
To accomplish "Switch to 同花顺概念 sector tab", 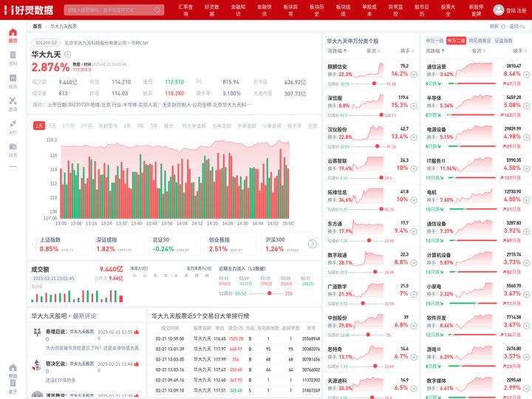I will (480, 41).
